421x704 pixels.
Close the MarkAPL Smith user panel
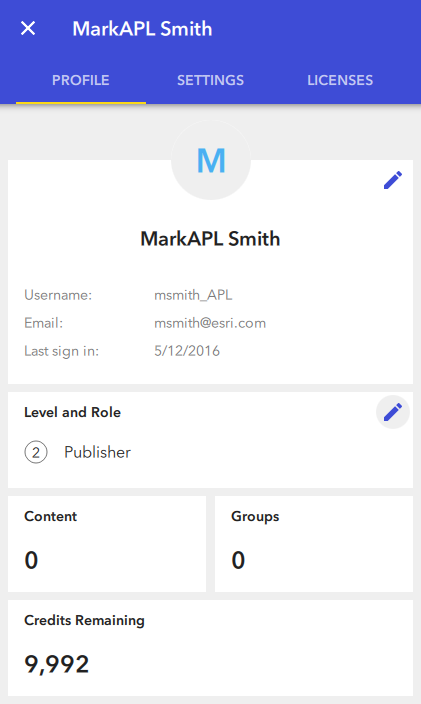(28, 29)
